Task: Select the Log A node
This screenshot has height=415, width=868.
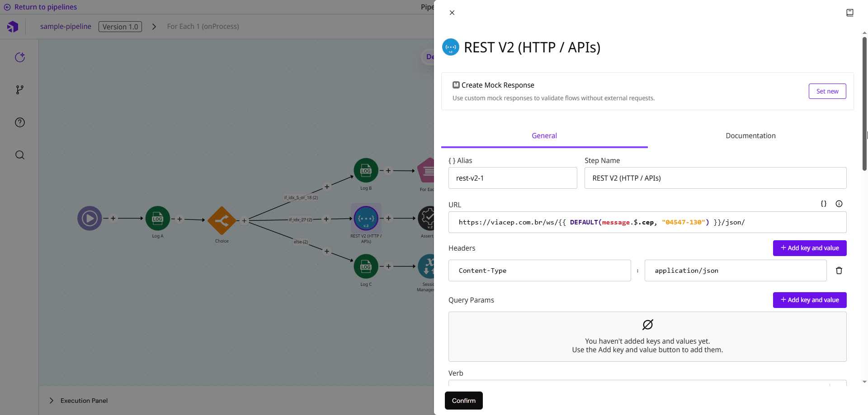Action: pyautogui.click(x=157, y=219)
